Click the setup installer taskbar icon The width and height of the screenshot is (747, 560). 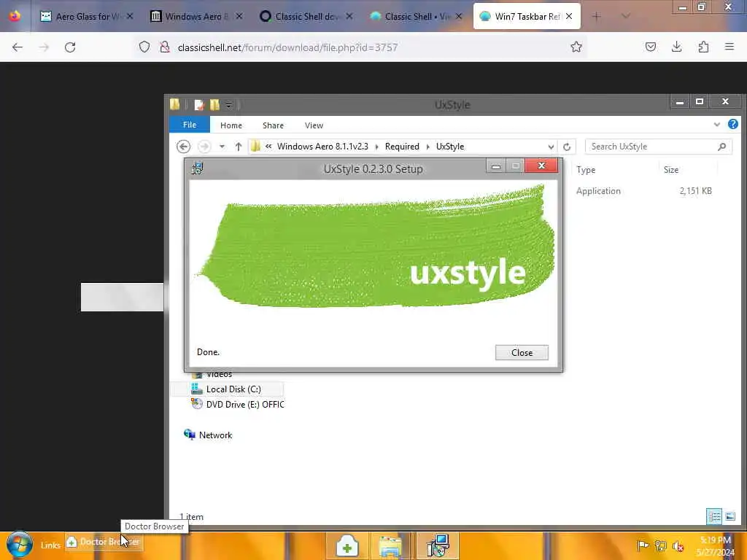[438, 545]
